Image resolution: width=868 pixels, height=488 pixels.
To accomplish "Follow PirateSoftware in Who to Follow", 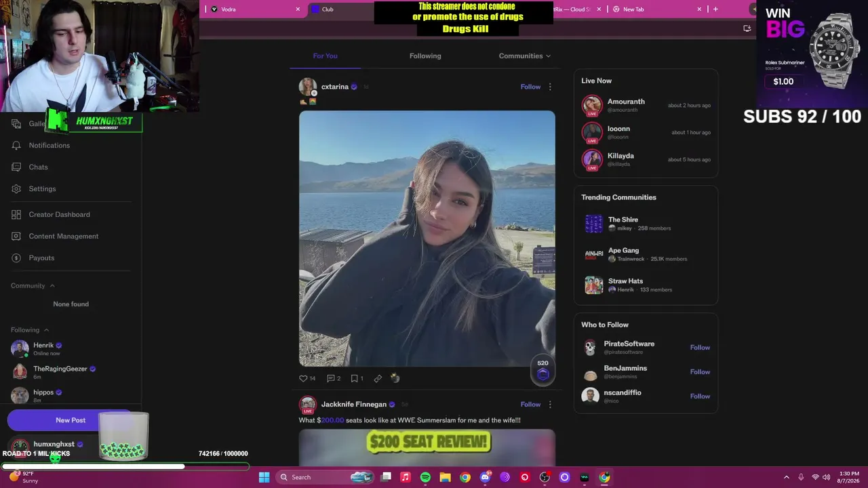I will (700, 348).
